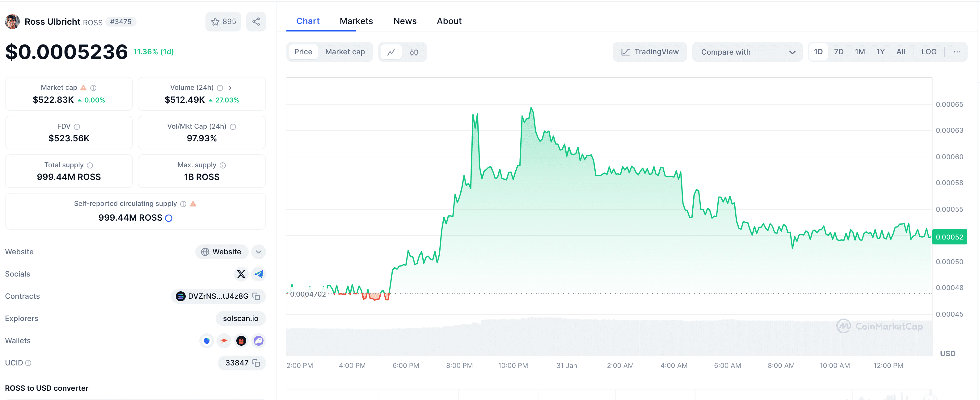The image size is (980, 400).
Task: Open TradingView chart
Action: pyautogui.click(x=650, y=52)
